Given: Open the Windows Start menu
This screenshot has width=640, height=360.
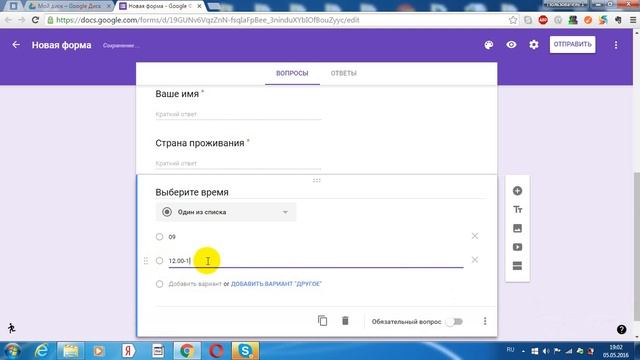Looking at the screenshot, I should [x=12, y=351].
